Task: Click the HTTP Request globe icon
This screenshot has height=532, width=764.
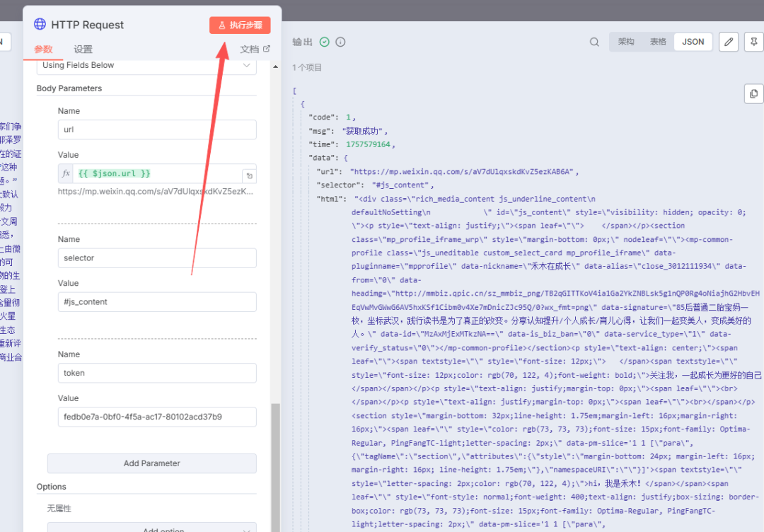Action: click(40, 24)
